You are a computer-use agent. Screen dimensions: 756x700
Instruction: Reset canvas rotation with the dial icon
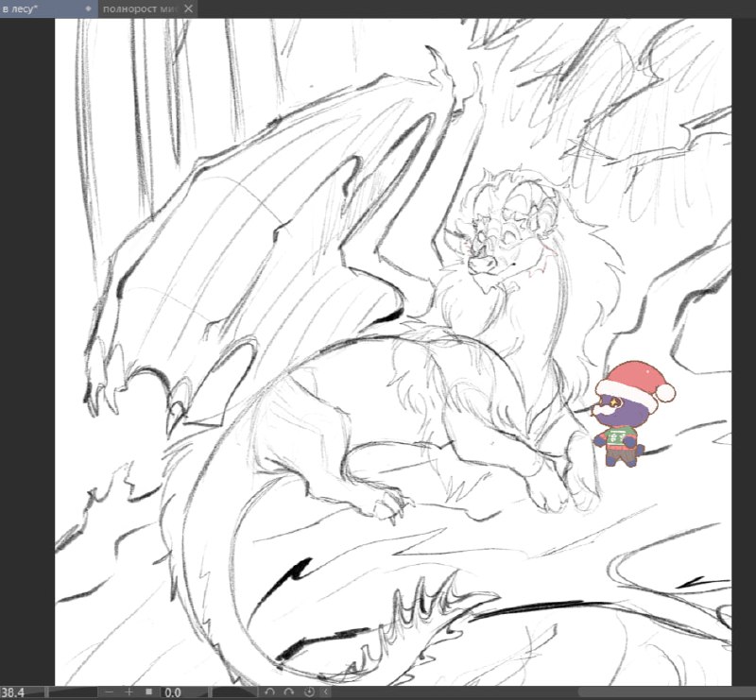click(309, 692)
